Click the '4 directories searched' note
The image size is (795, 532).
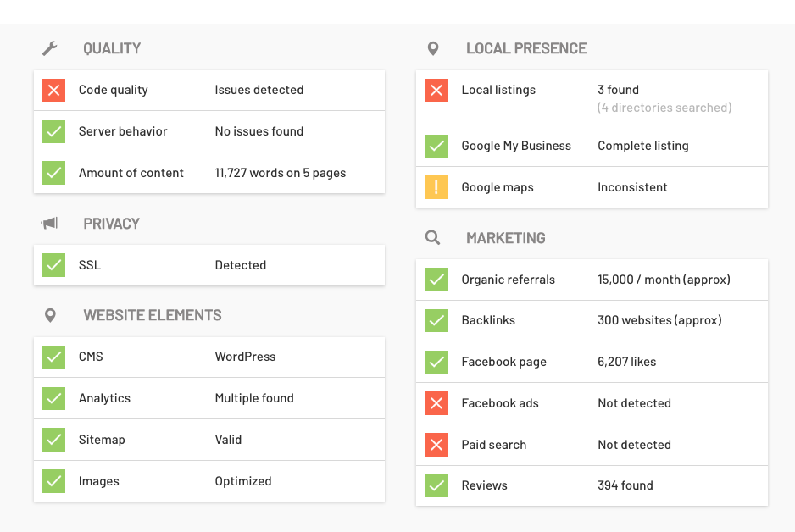pos(664,108)
